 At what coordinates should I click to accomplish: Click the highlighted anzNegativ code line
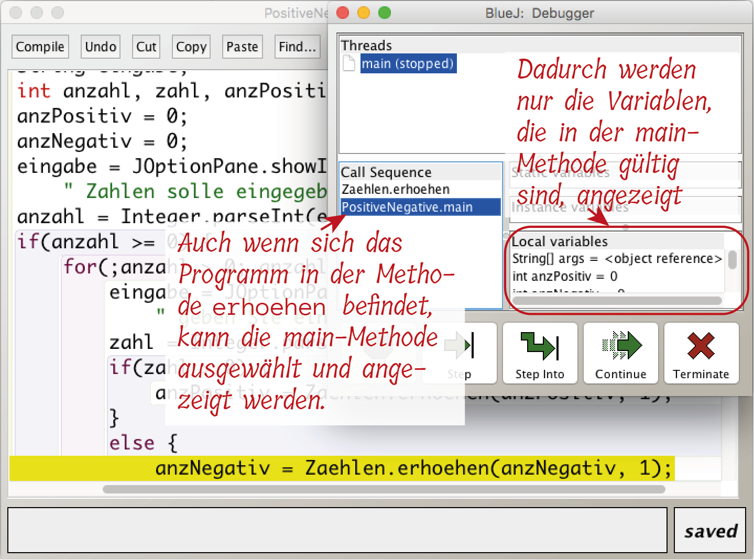tap(342, 468)
